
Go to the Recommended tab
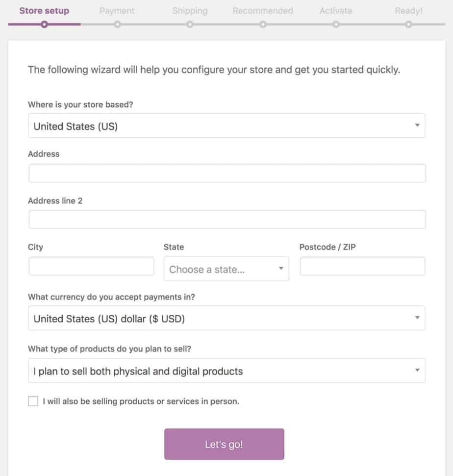[x=263, y=10]
